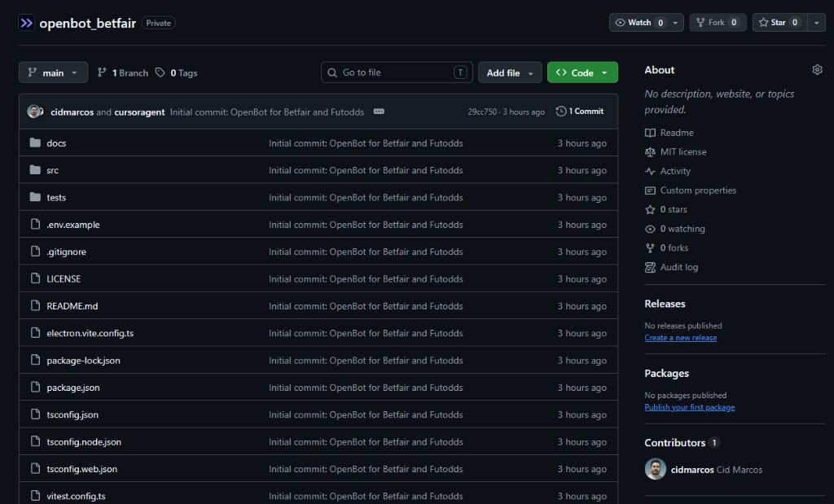The height and width of the screenshot is (504, 834).
Task: Click the scale icon beside MIT license
Action: click(x=650, y=152)
